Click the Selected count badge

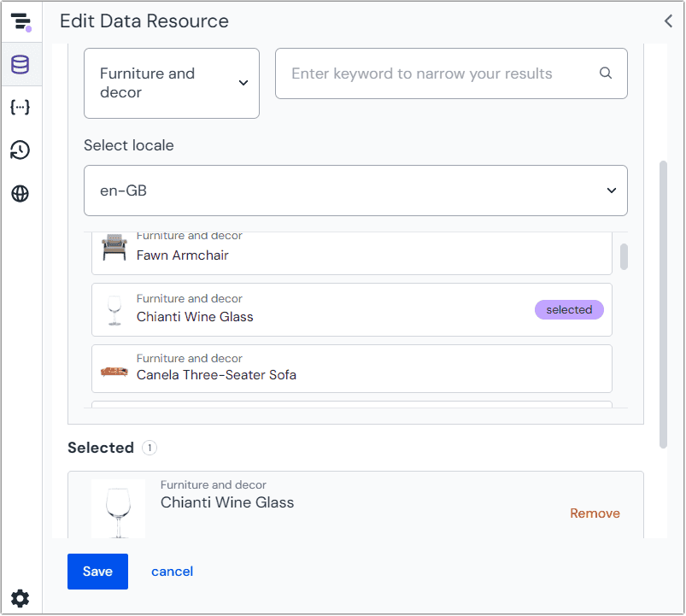(150, 448)
